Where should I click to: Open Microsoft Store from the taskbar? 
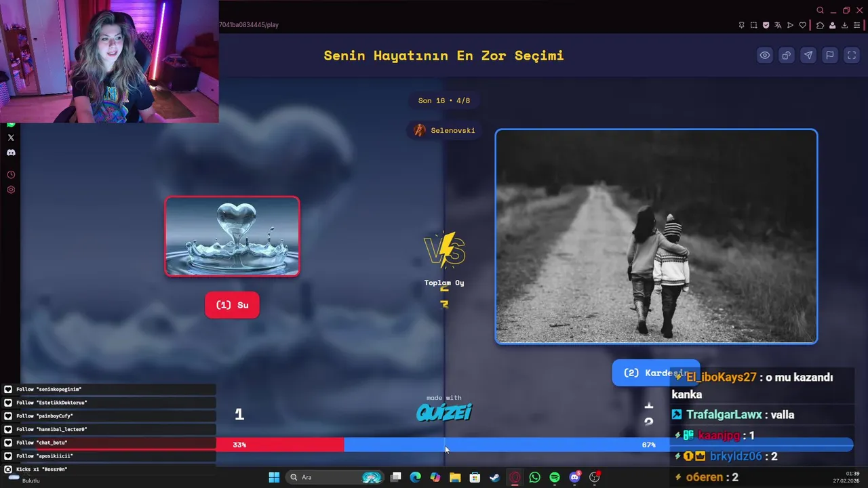[x=475, y=477]
